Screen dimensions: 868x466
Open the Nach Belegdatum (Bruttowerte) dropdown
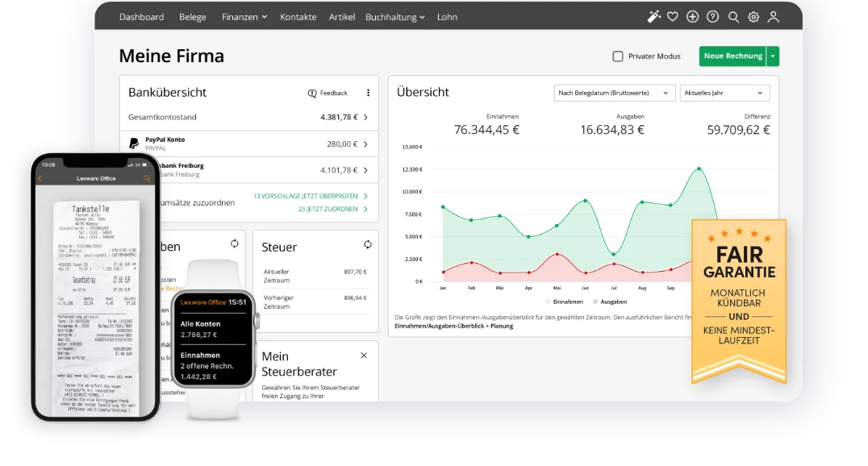(x=614, y=94)
